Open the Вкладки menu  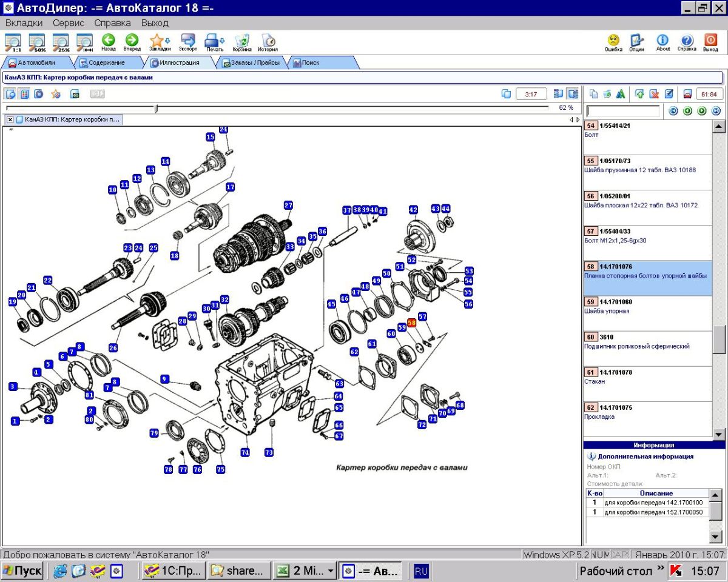point(24,23)
